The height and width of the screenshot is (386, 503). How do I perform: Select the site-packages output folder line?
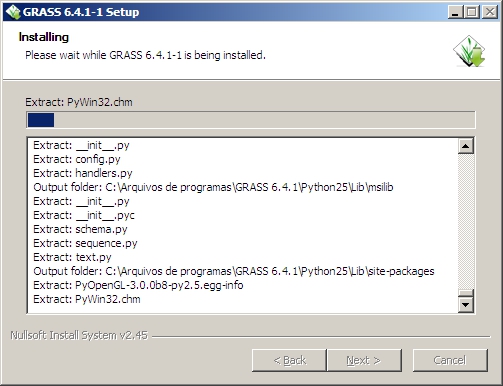tap(234, 271)
